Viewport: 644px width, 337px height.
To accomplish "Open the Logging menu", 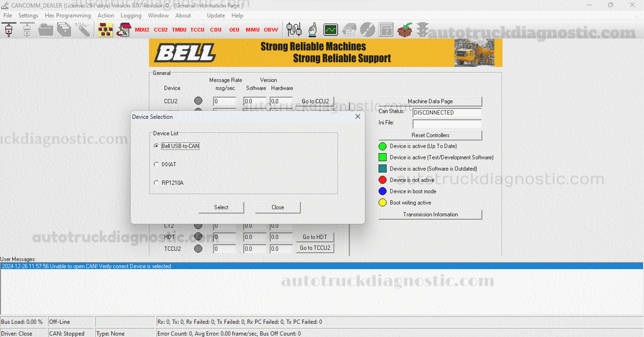I will tap(131, 16).
